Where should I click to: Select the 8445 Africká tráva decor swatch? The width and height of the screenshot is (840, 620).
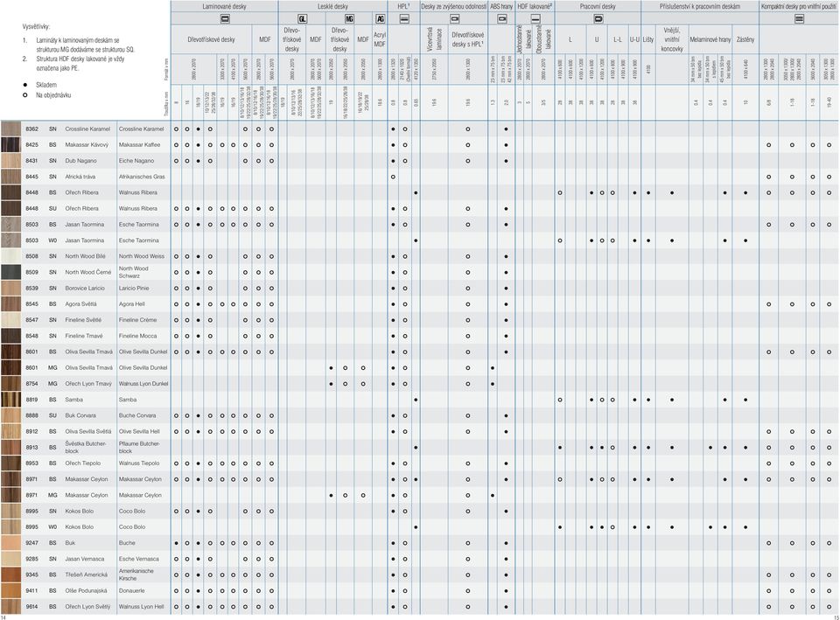(10, 177)
